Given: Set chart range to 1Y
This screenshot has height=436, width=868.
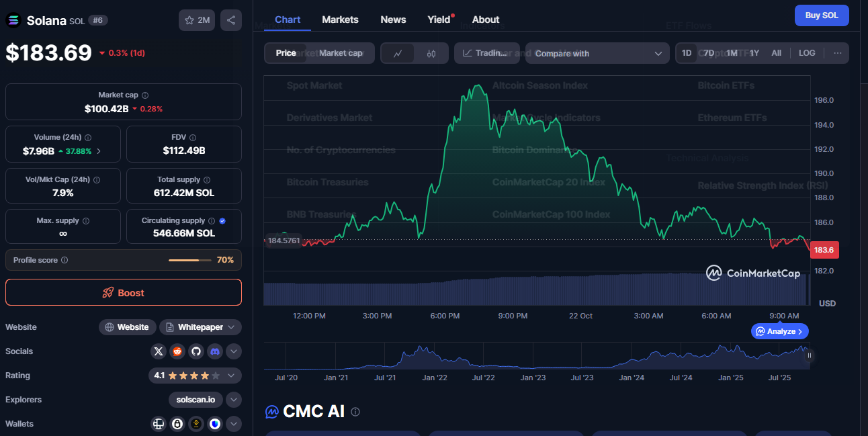Looking at the screenshot, I should pyautogui.click(x=754, y=53).
